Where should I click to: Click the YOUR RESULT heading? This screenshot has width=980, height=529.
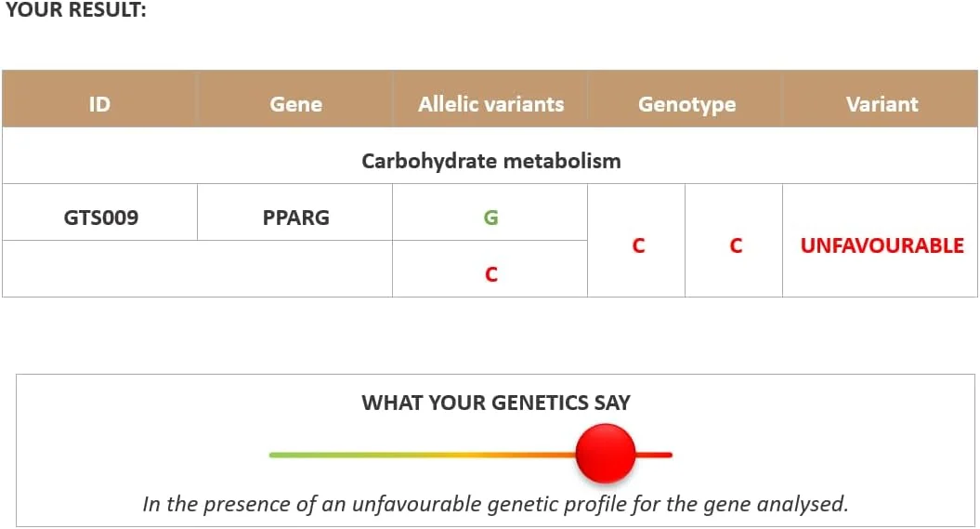76,12
